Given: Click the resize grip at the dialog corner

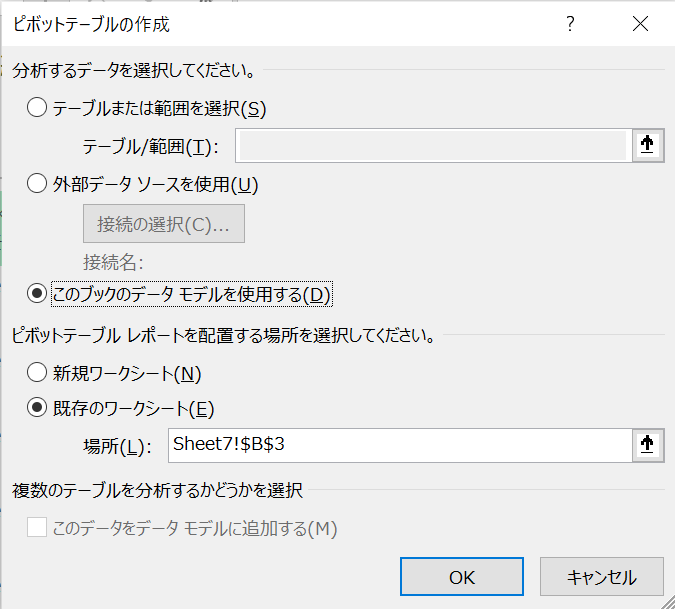Looking at the screenshot, I should 667,602.
